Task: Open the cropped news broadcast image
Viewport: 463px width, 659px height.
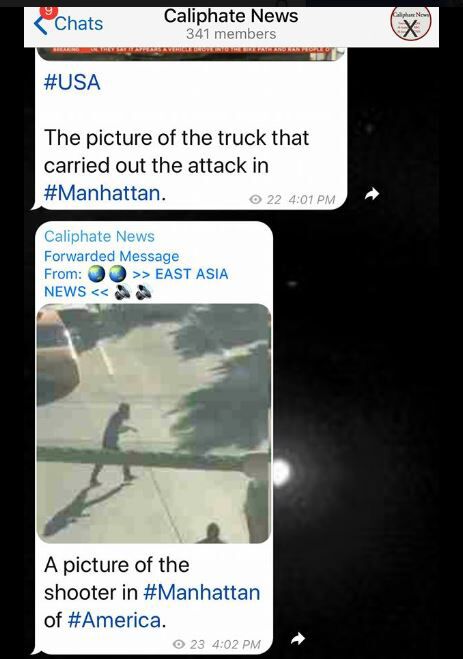Action: pos(191,53)
